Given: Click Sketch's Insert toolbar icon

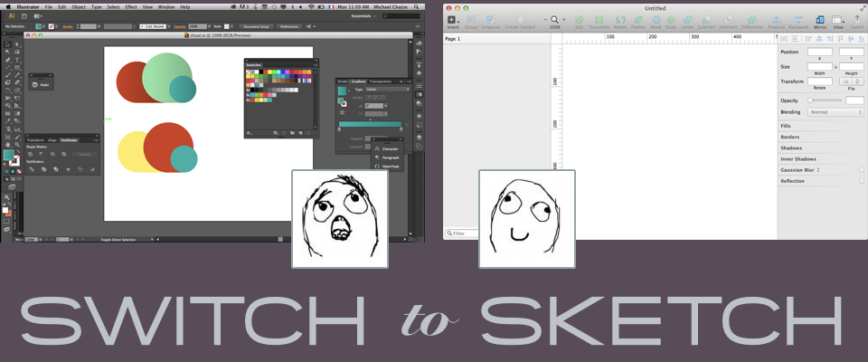Looking at the screenshot, I should point(453,19).
